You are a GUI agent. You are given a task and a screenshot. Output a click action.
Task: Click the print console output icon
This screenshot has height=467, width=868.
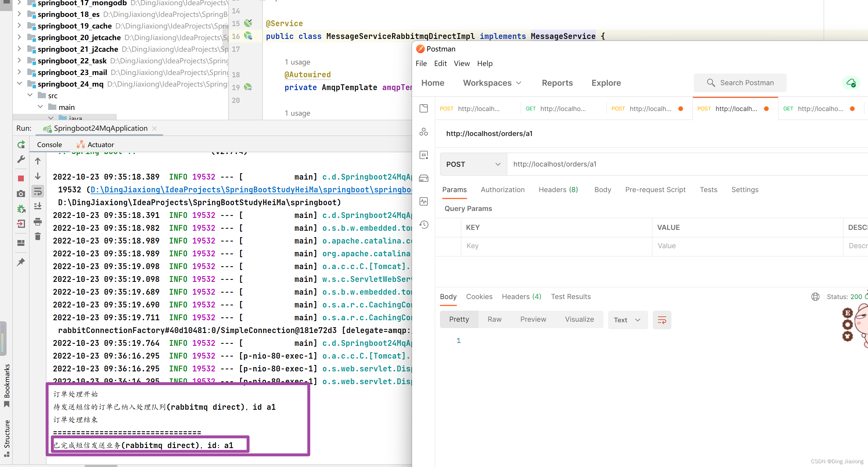(x=38, y=221)
